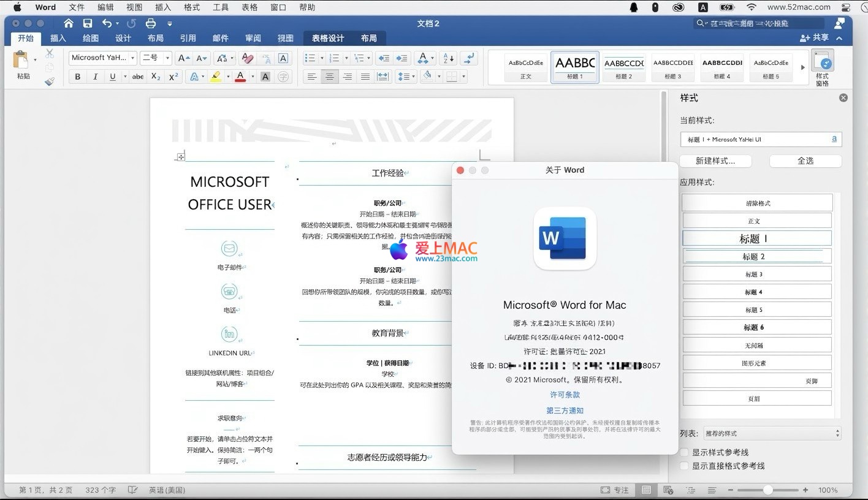The image size is (868, 500).
Task: Open the font name dropdown Microsoft YaHei
Action: point(102,58)
